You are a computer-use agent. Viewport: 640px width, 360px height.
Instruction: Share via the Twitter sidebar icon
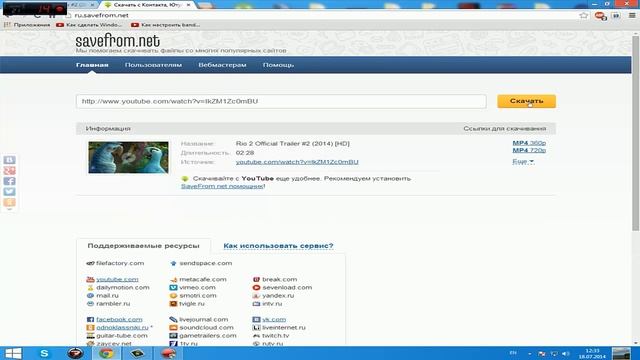tap(9, 192)
